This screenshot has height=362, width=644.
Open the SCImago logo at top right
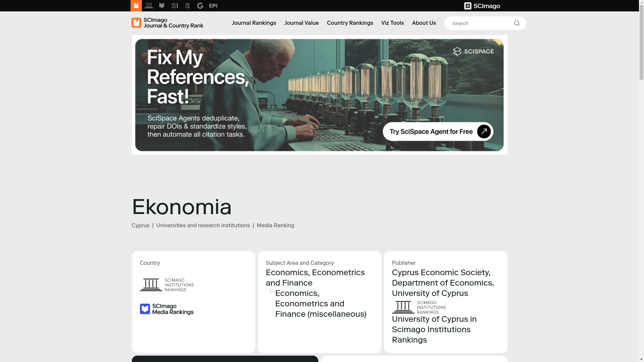[482, 6]
